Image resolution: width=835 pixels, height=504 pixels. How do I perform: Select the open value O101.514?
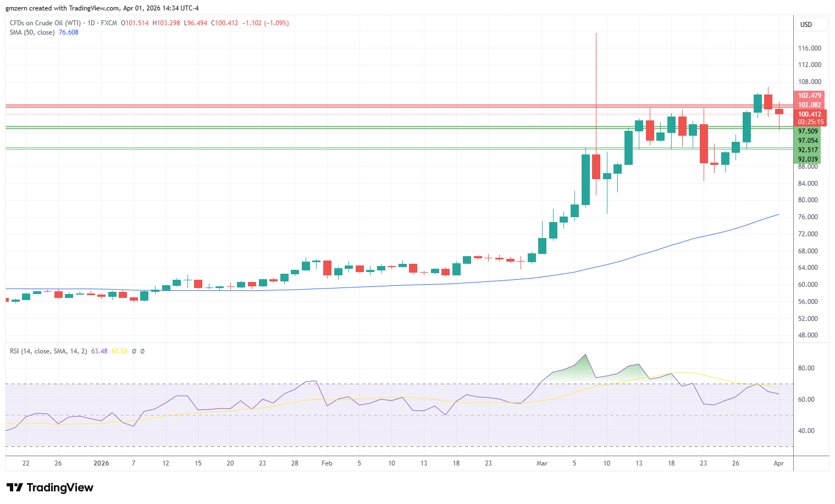[135, 23]
